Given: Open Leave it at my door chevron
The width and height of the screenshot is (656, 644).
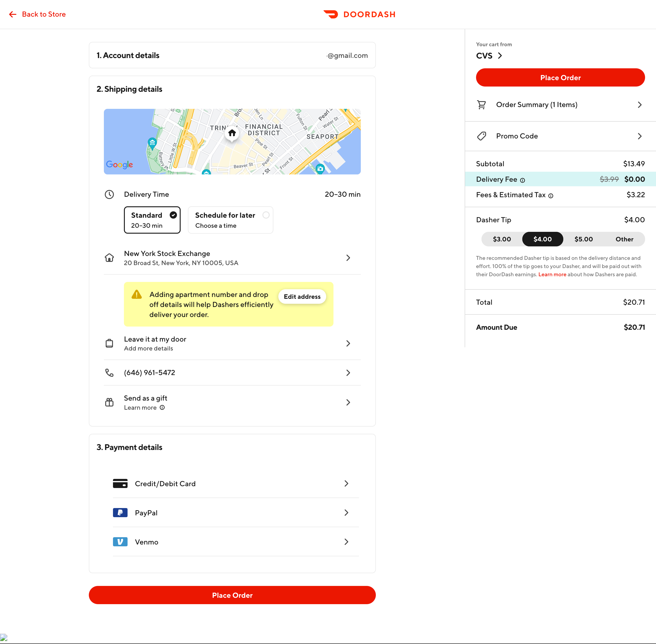Looking at the screenshot, I should [348, 343].
